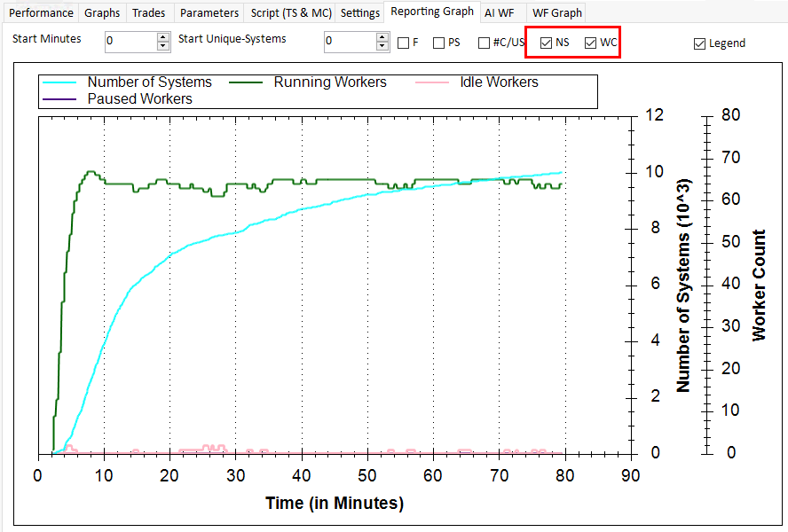Select the Trades tab
This screenshot has width=788, height=532.
click(149, 13)
